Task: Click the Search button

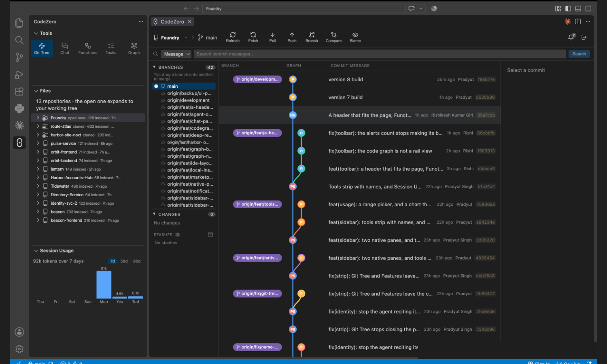Action: [579, 54]
